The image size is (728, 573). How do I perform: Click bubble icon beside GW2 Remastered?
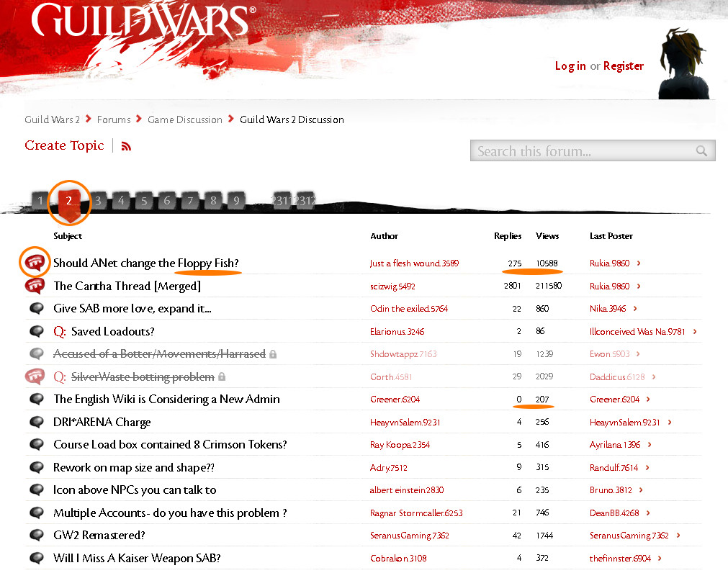(36, 535)
